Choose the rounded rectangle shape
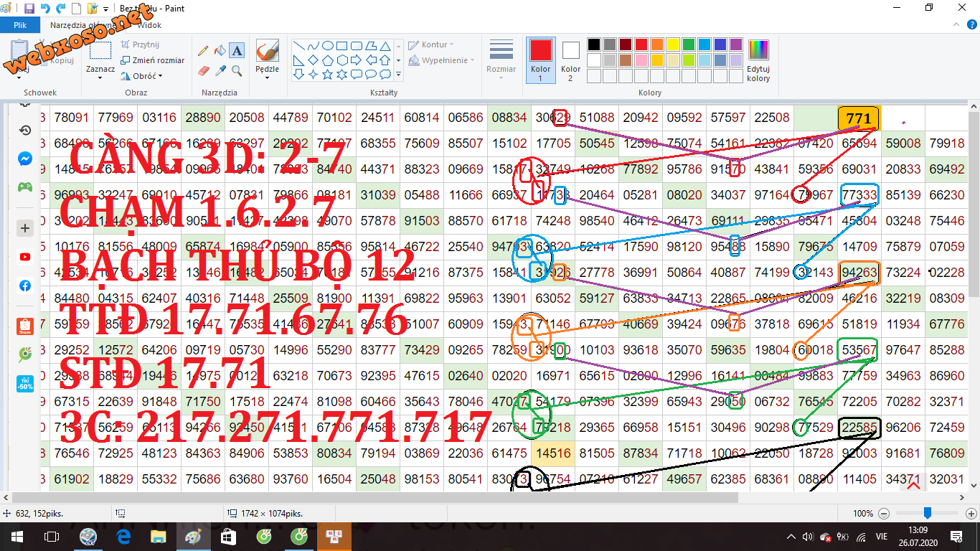Screen dimensions: 980x551 [x=357, y=45]
